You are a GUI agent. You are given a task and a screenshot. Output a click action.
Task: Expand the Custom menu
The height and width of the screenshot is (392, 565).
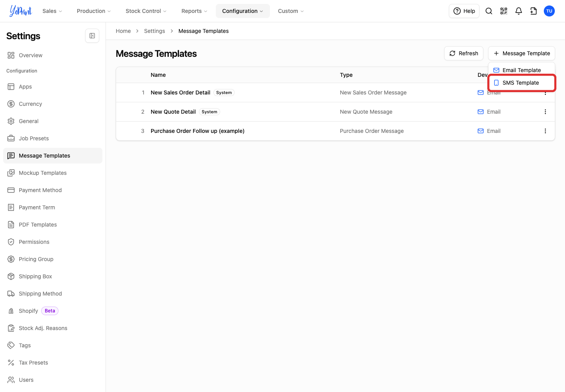click(x=291, y=11)
